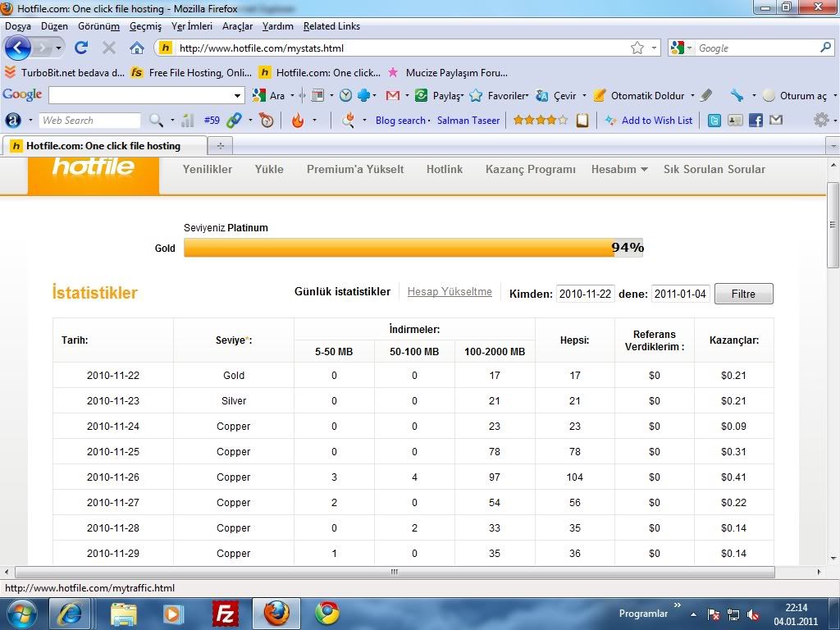The height and width of the screenshot is (630, 840).
Task: Click the wrench settings icon in Google toolbar
Action: click(x=737, y=95)
